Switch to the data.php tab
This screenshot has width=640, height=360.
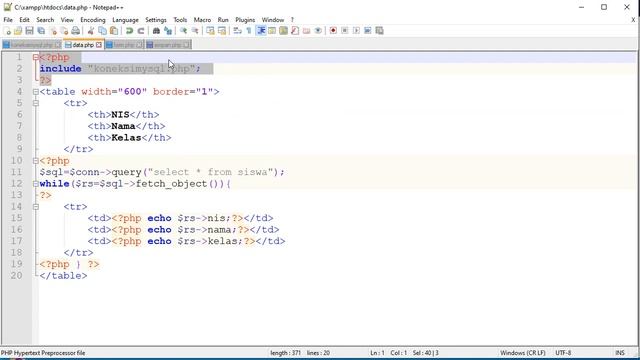pos(83,45)
